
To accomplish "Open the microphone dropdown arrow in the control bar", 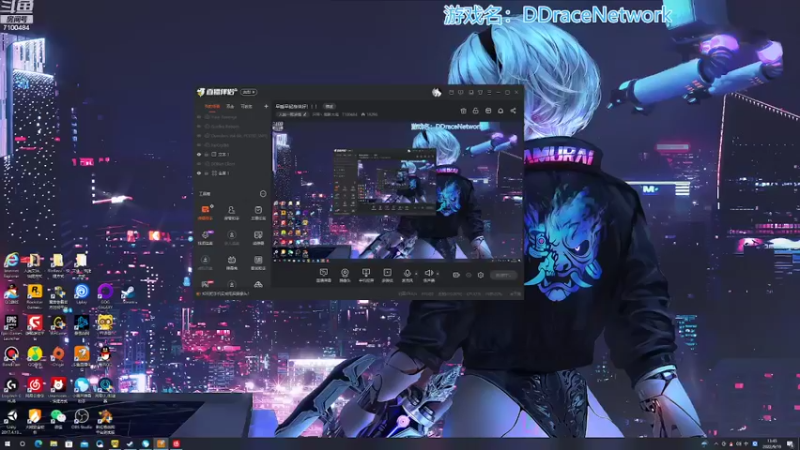I will pos(416,274).
